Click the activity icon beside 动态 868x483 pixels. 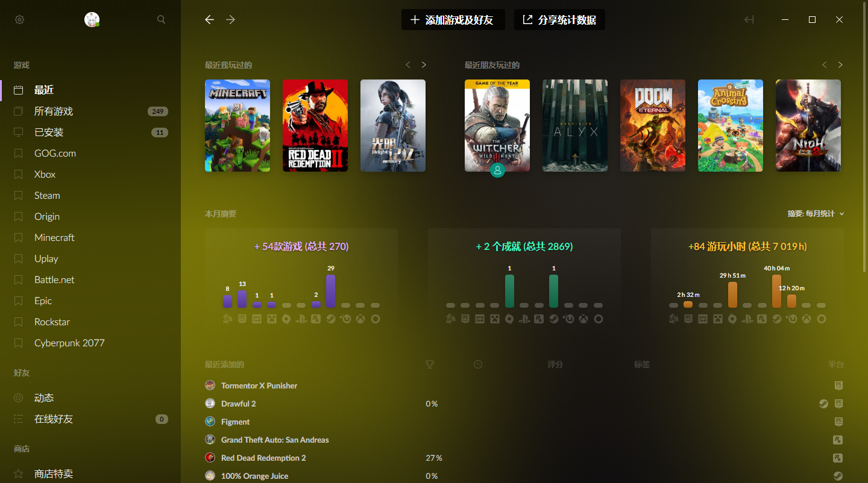19,398
